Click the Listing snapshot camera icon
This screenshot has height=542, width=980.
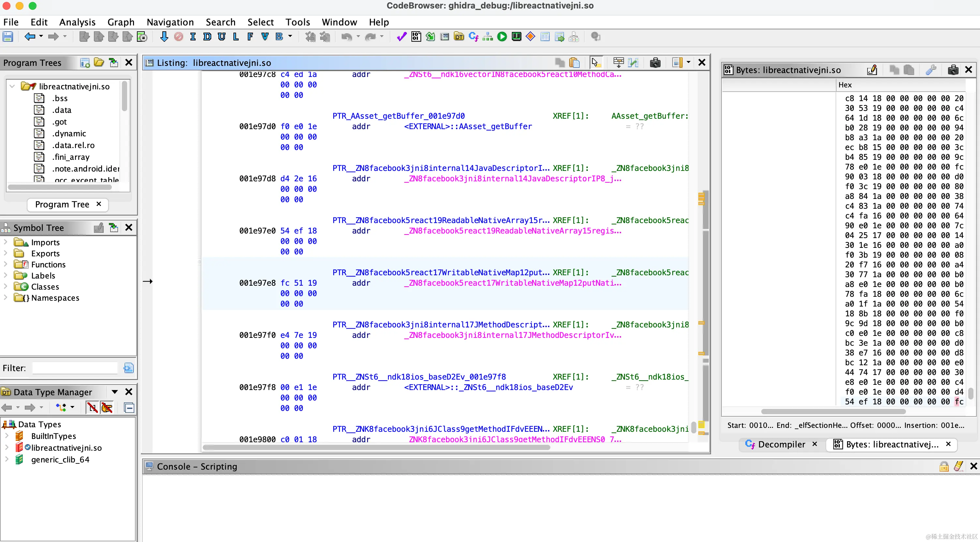click(x=655, y=63)
